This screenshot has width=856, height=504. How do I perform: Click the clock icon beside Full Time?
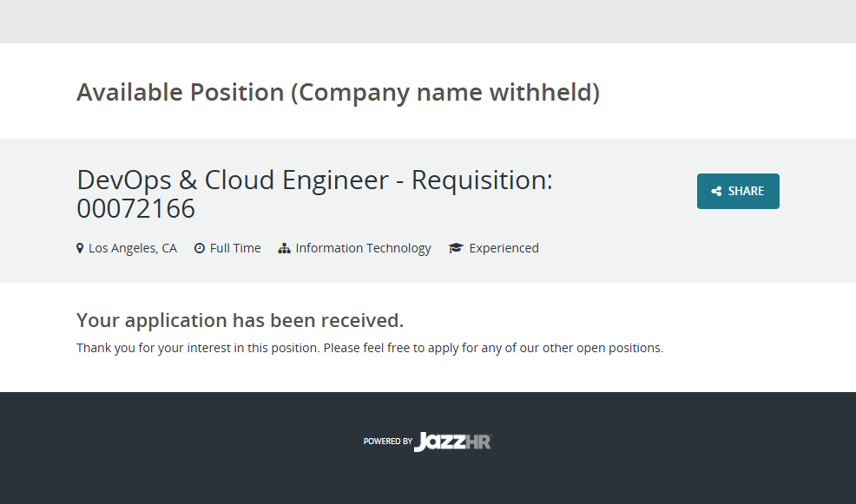click(200, 248)
